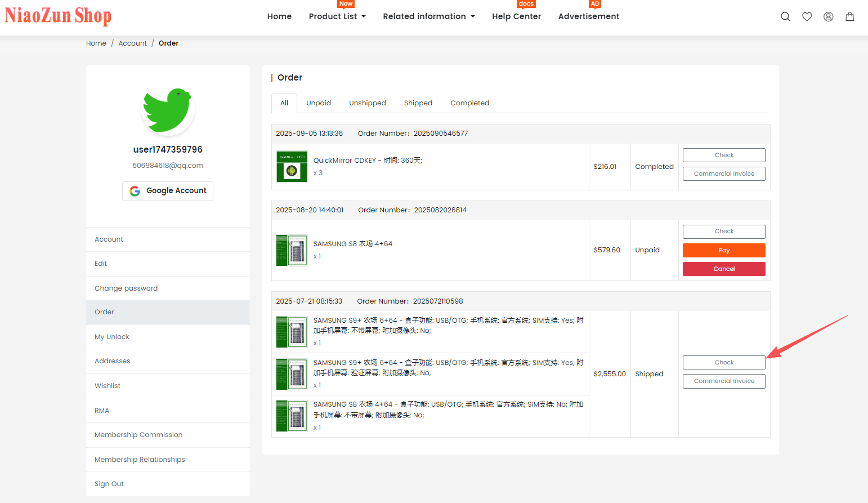868x503 pixels.
Task: Click the green bird profile avatar
Action: pyautogui.click(x=168, y=109)
